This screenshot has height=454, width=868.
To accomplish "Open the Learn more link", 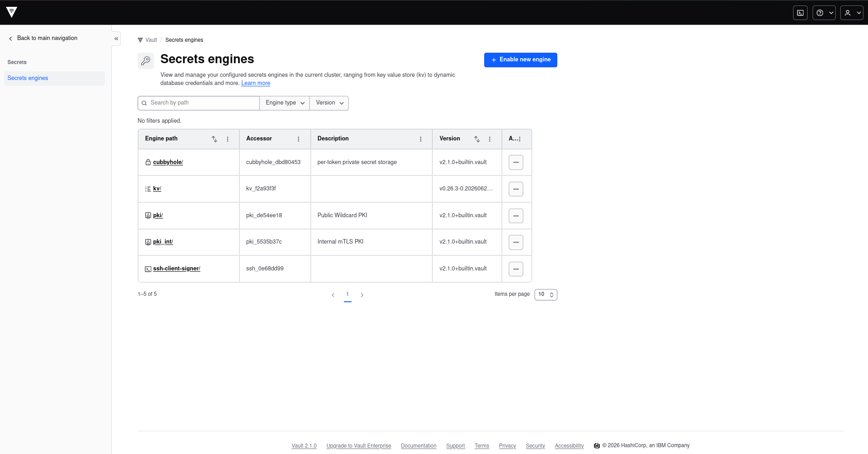I will (256, 83).
